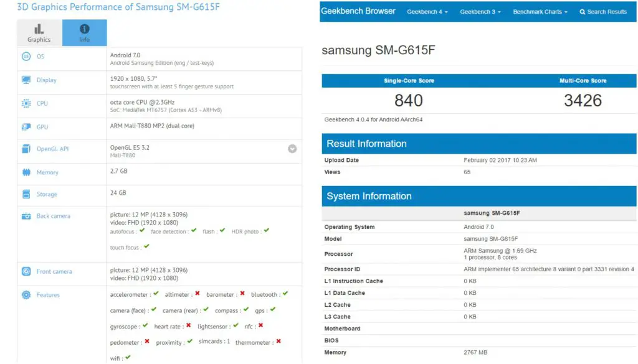Click the Display label
The width and height of the screenshot is (638, 364).
click(46, 80)
